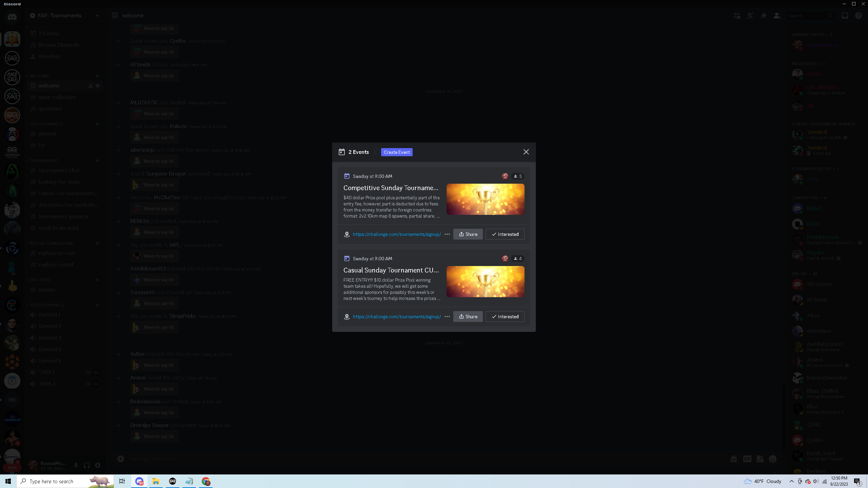Screen dimensions: 868x488
Task: Join the General 1 voice channel
Action: (x=64, y=315)
